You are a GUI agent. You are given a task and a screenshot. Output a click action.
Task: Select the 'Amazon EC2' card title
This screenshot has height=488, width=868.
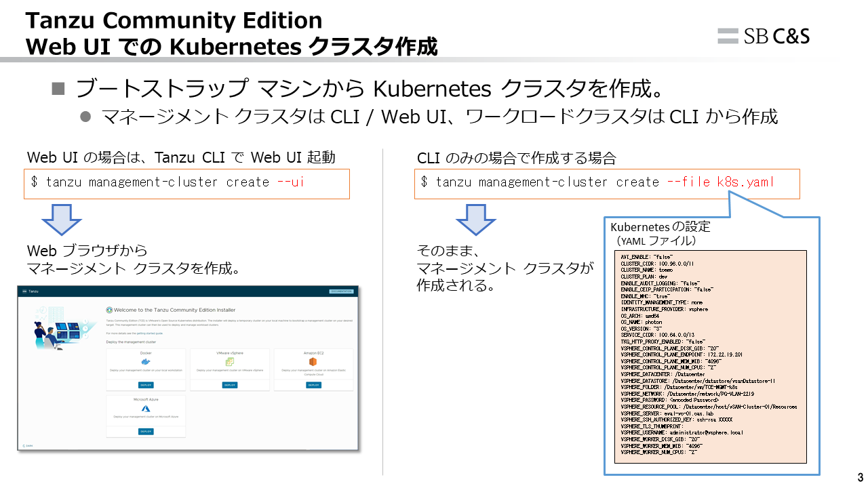[x=313, y=353]
